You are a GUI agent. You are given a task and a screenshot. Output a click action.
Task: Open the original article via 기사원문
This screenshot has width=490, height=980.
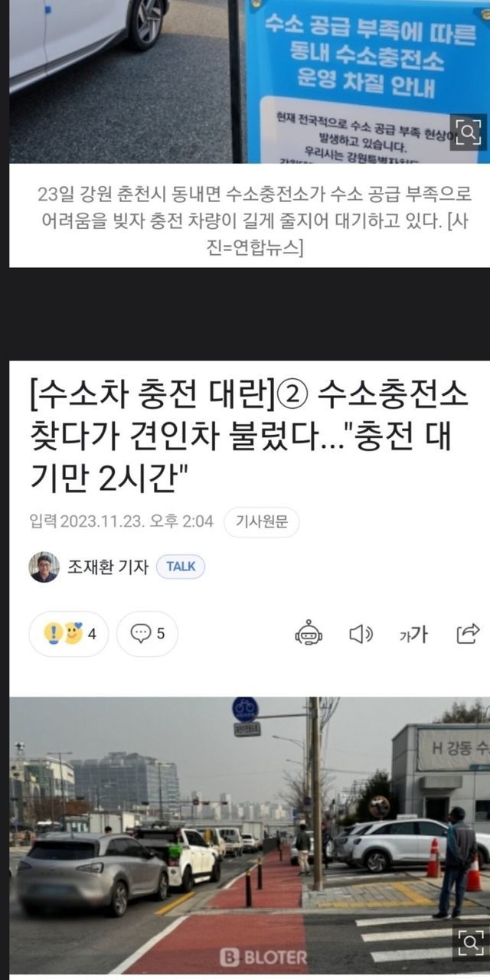click(x=261, y=522)
